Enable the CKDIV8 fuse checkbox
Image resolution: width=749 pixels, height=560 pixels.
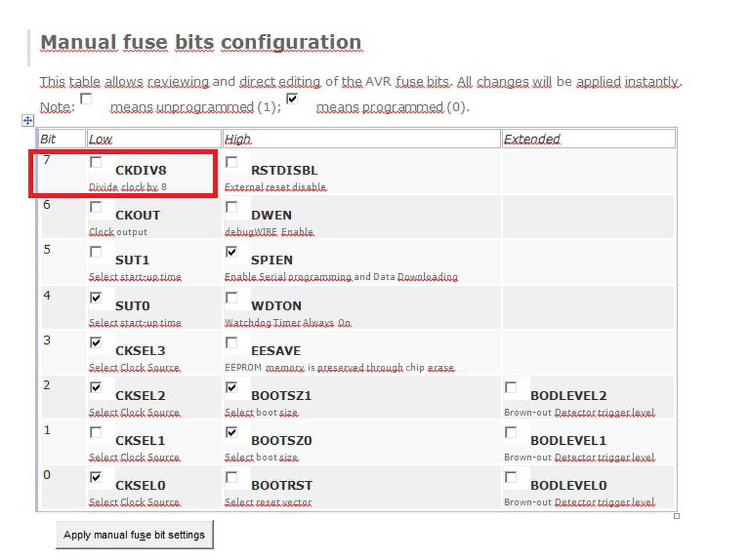click(x=96, y=162)
